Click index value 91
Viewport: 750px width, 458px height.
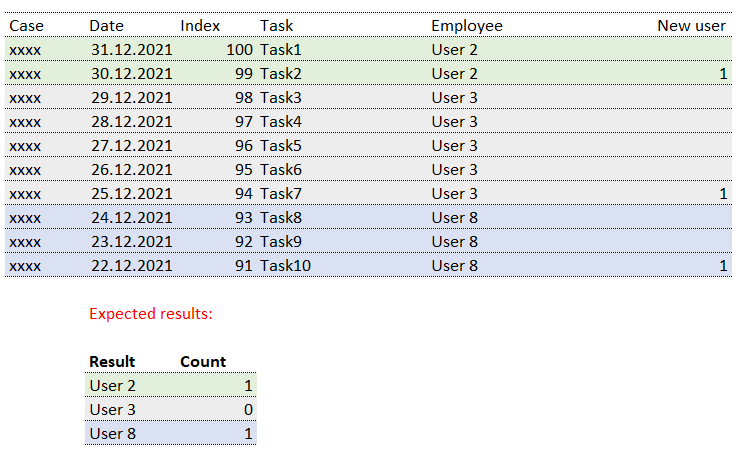(244, 265)
